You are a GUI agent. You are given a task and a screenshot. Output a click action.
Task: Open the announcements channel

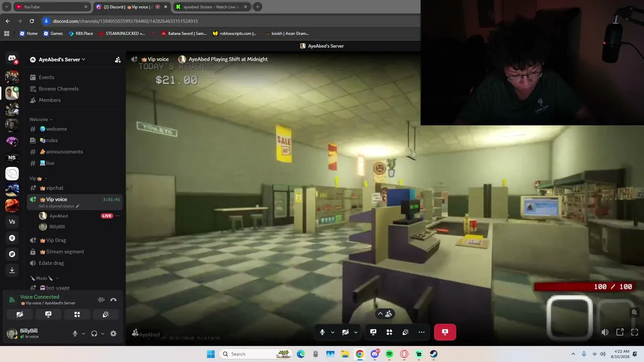coord(74,152)
